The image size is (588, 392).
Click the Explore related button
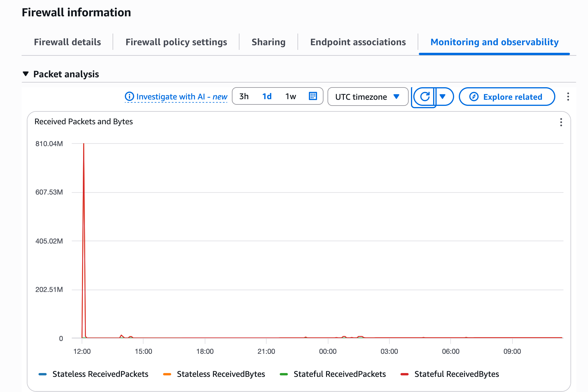(x=507, y=97)
